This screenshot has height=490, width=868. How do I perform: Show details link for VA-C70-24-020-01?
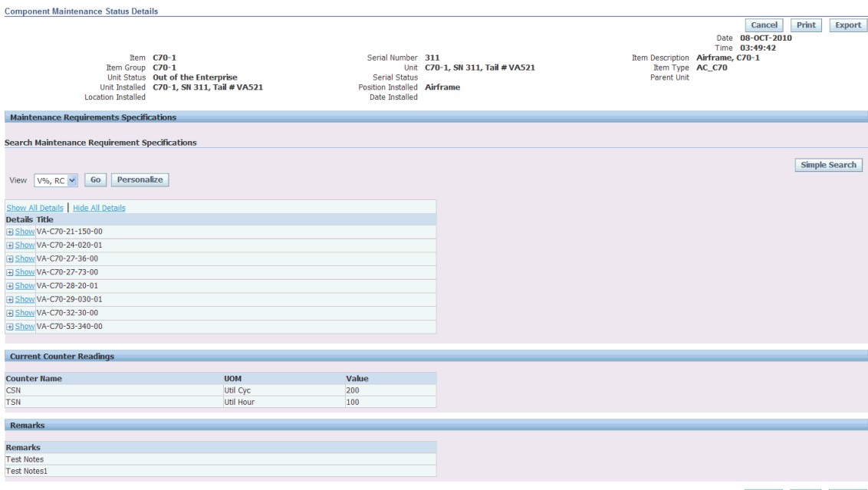[x=25, y=245]
